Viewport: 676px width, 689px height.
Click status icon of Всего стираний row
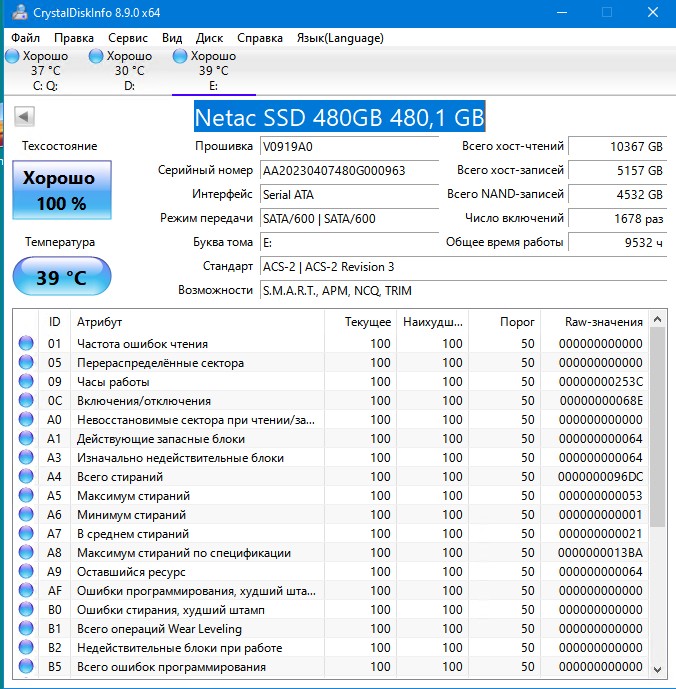click(x=26, y=476)
